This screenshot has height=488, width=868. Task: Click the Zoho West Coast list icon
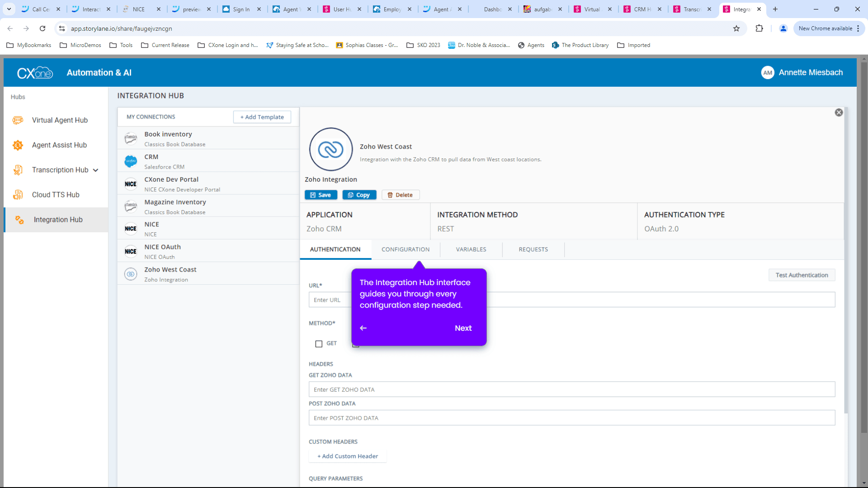point(131,274)
